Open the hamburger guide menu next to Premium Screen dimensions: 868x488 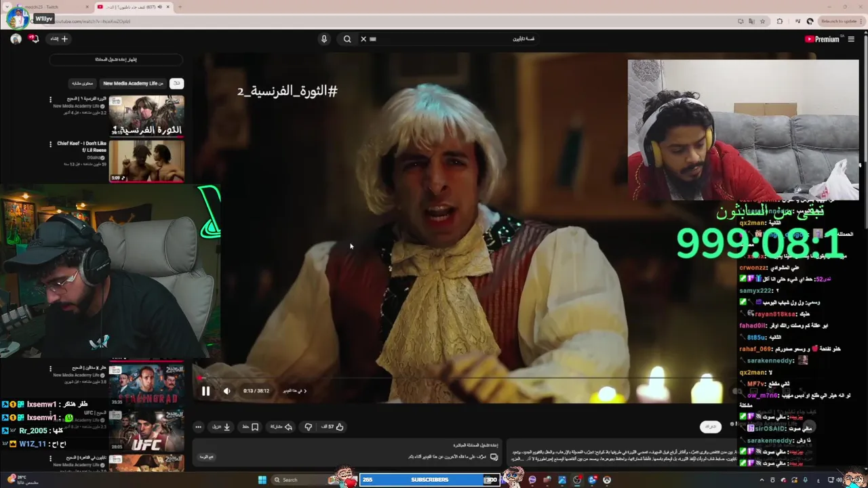[x=851, y=39]
